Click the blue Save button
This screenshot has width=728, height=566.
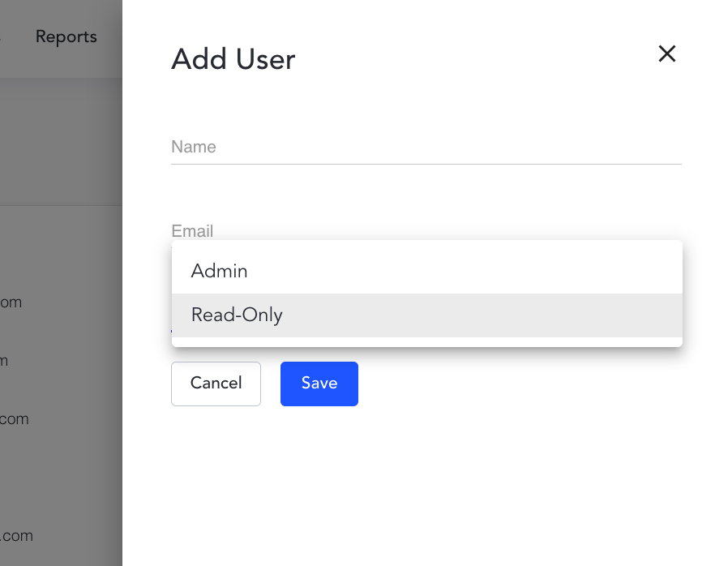[319, 384]
